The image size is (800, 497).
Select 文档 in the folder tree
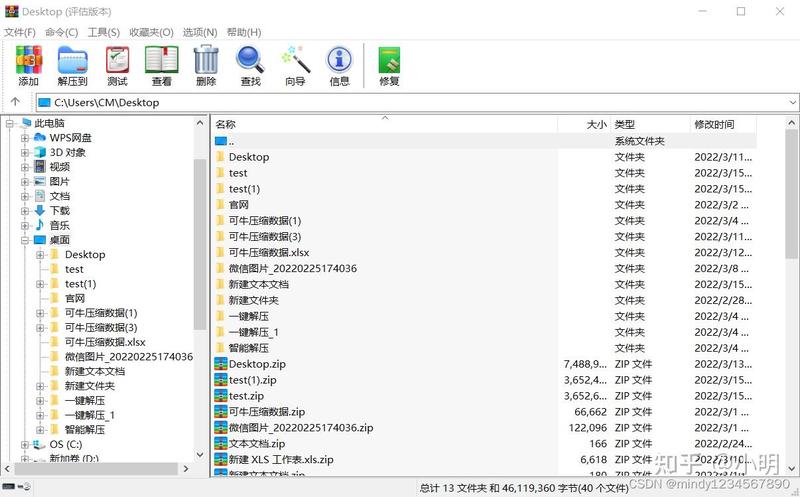pyautogui.click(x=59, y=196)
